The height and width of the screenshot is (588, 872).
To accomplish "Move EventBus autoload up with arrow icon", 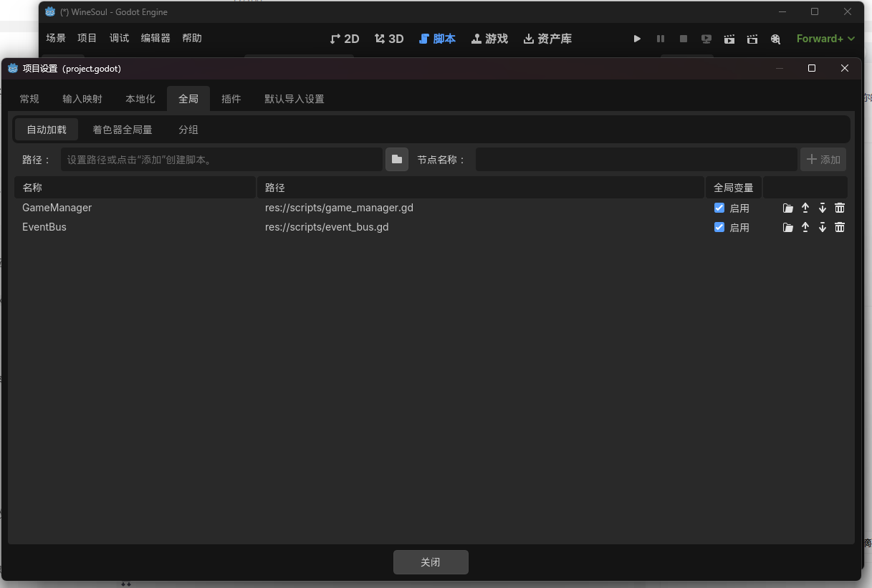I will (805, 228).
